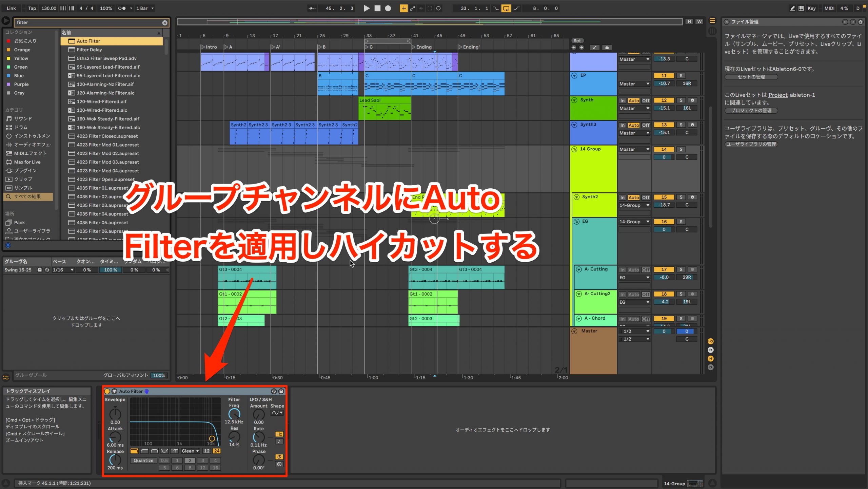Viewport: 868px width, 489px height.
Task: Toggle Auto Filter device activator
Action: pyautogui.click(x=107, y=391)
